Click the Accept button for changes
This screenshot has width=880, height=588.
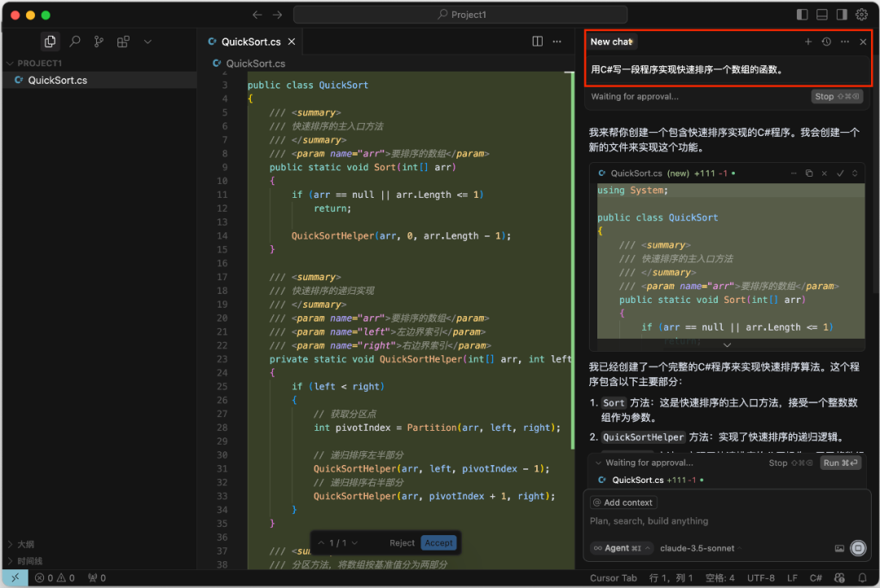point(438,543)
